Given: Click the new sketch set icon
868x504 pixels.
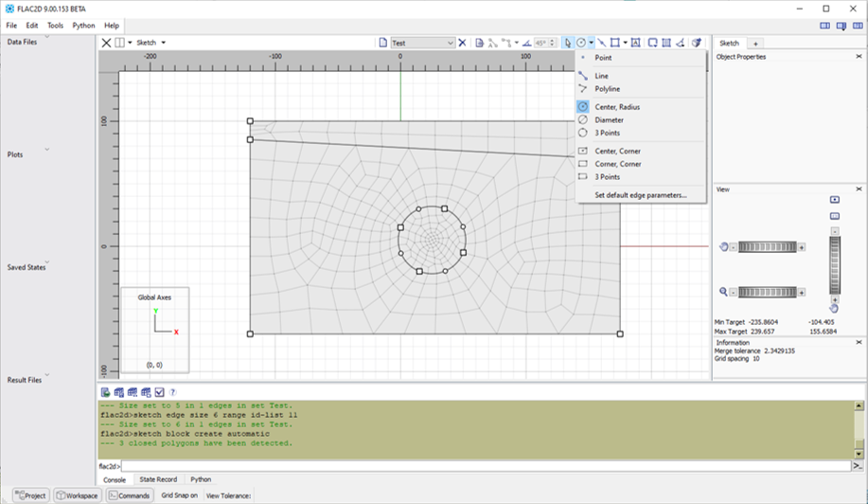Looking at the screenshot, I should click(x=382, y=43).
